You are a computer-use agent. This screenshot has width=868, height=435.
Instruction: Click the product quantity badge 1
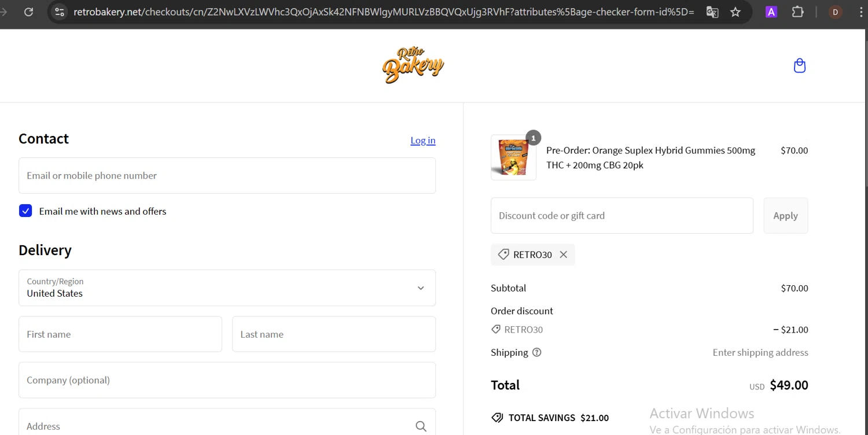(x=534, y=138)
